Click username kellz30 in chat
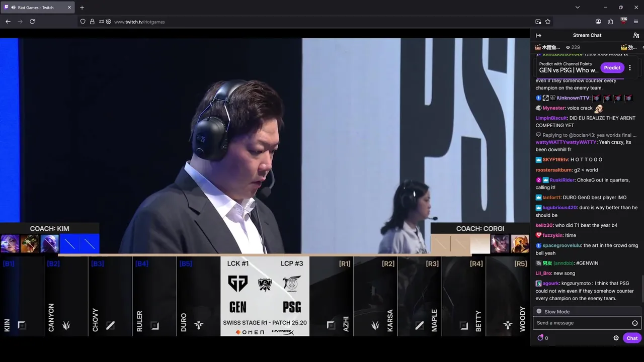Screen dimensions: 644x362 click(544, 225)
